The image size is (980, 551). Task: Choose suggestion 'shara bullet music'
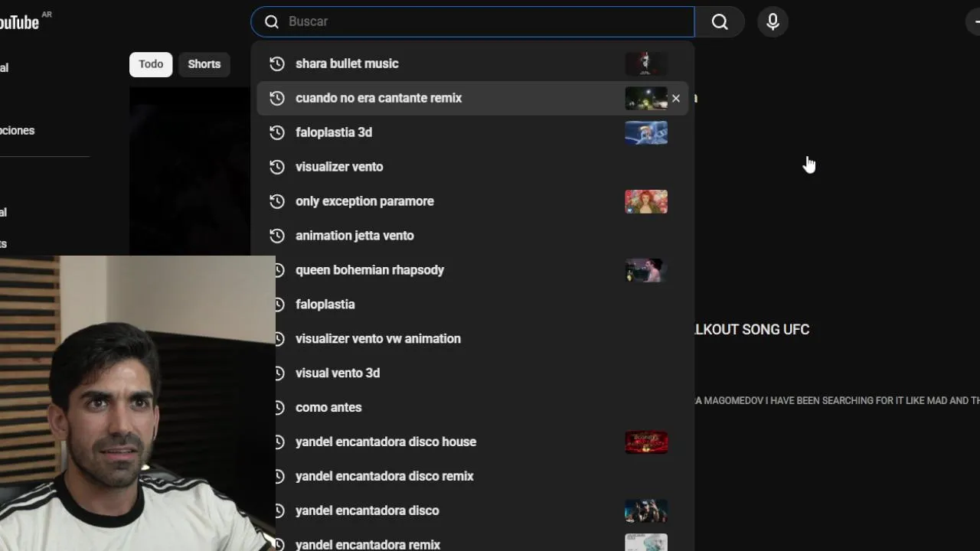point(472,64)
